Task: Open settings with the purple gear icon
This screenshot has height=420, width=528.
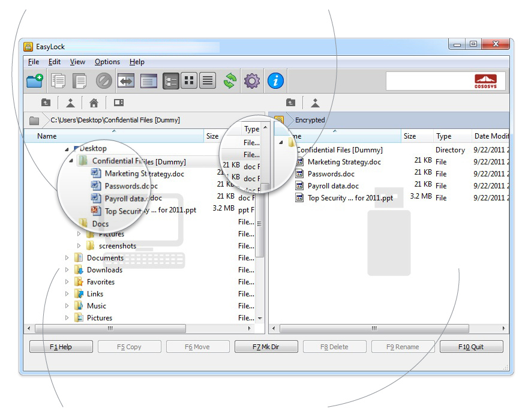Action: (x=252, y=80)
